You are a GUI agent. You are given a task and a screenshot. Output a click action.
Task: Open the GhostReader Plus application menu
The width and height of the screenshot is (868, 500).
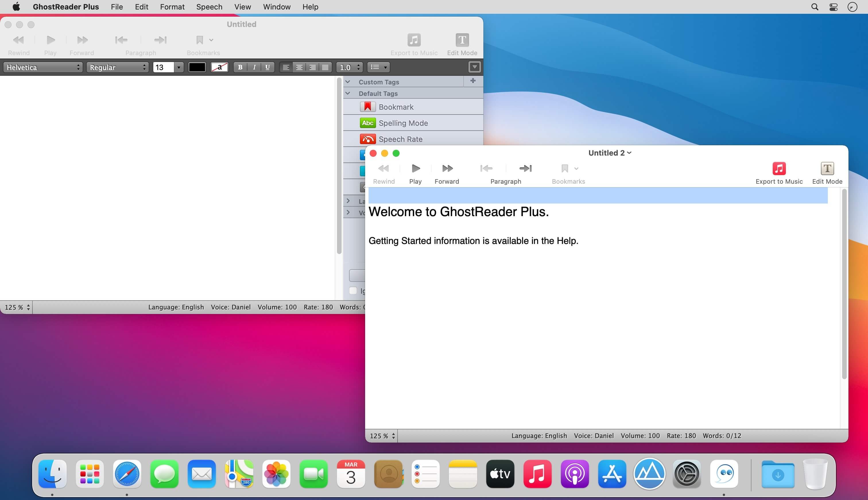(x=66, y=7)
